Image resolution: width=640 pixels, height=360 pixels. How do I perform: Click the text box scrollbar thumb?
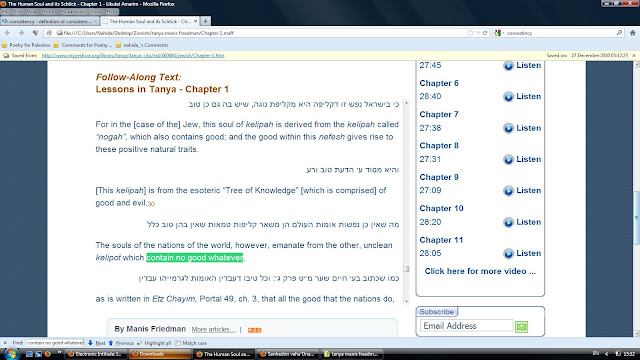406,269
